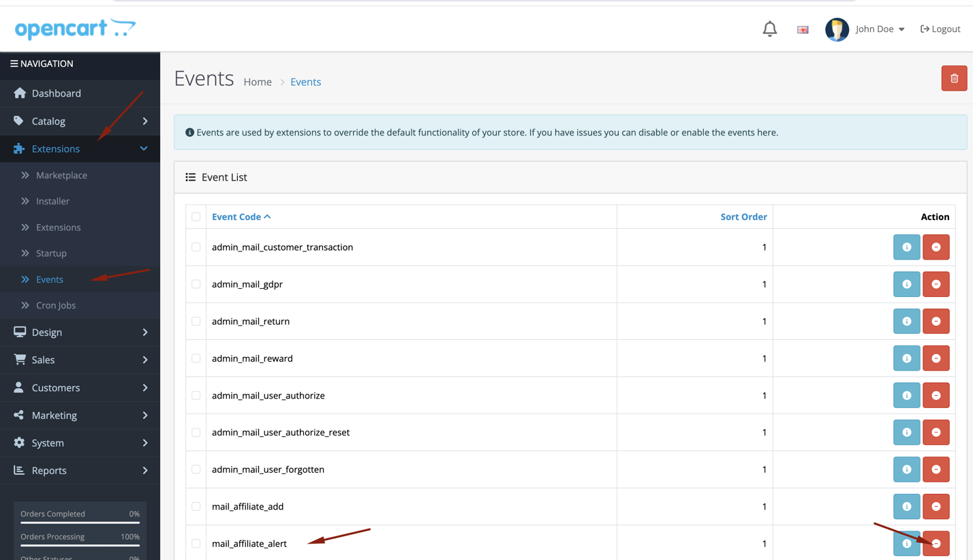Open Installer under Extensions
Viewport: 973px width, 560px height.
click(x=80, y=201)
